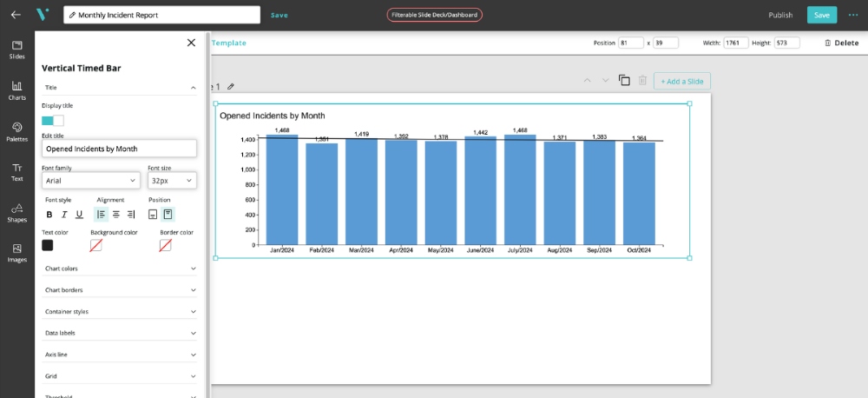
Task: Click the Filterable Slide Deck/Dashboard badge
Action: coord(435,15)
